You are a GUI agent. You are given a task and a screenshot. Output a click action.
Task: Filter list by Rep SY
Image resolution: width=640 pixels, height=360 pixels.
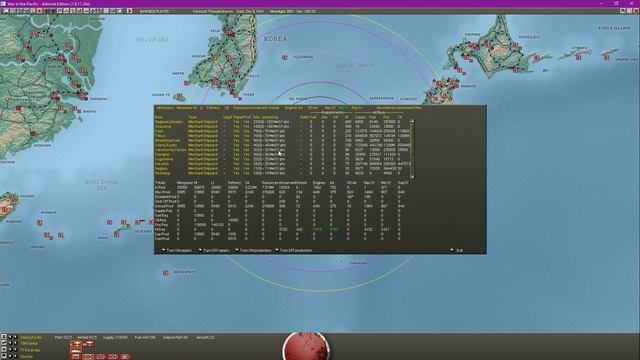coord(356,108)
